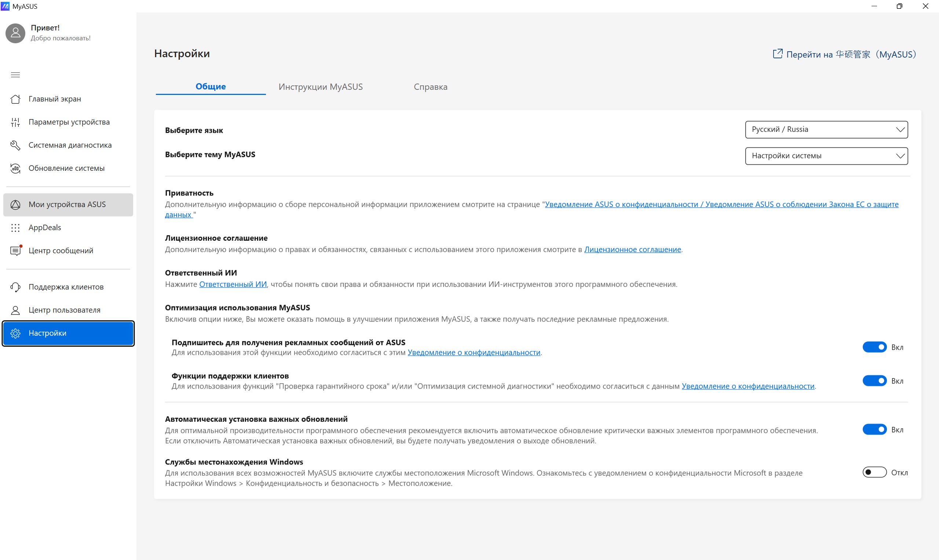Switch to the Справка tab
This screenshot has height=560, width=939.
[x=430, y=87]
